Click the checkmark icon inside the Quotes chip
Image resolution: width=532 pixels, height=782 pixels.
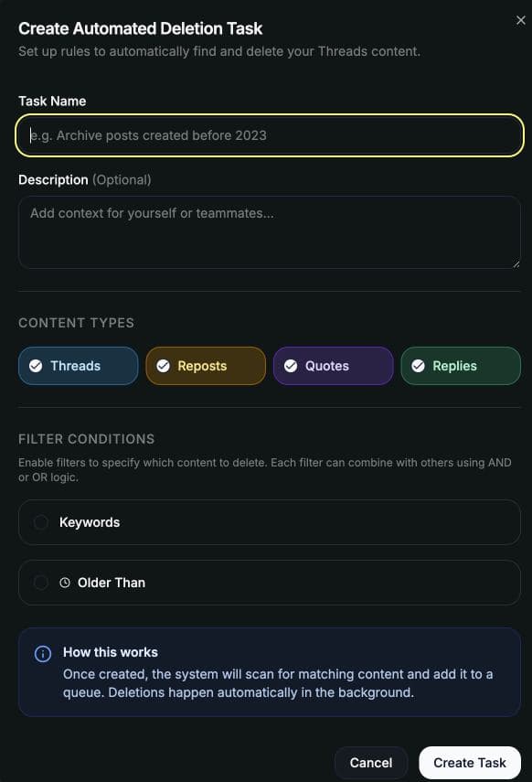pos(291,365)
